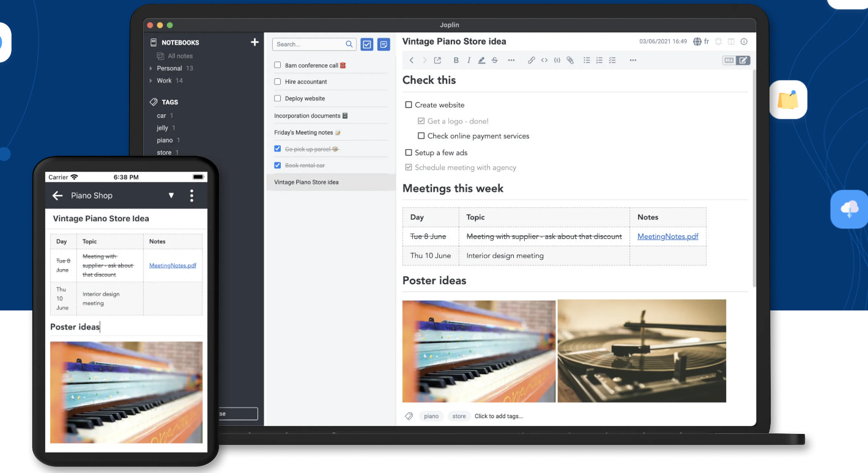The height and width of the screenshot is (473, 868).
Task: Uncheck the 'Go pick up parcel' to-do
Action: (278, 148)
